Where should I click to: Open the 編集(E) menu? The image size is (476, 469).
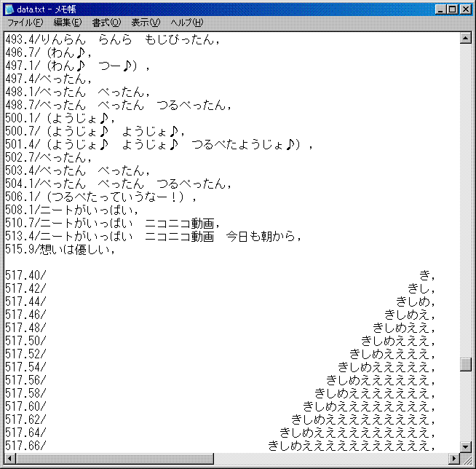[x=67, y=23]
